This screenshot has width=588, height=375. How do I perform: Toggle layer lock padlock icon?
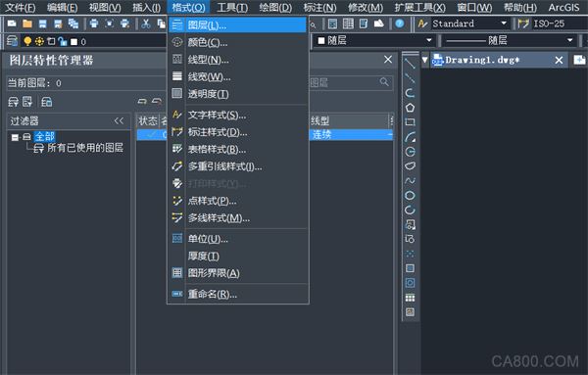click(63, 41)
